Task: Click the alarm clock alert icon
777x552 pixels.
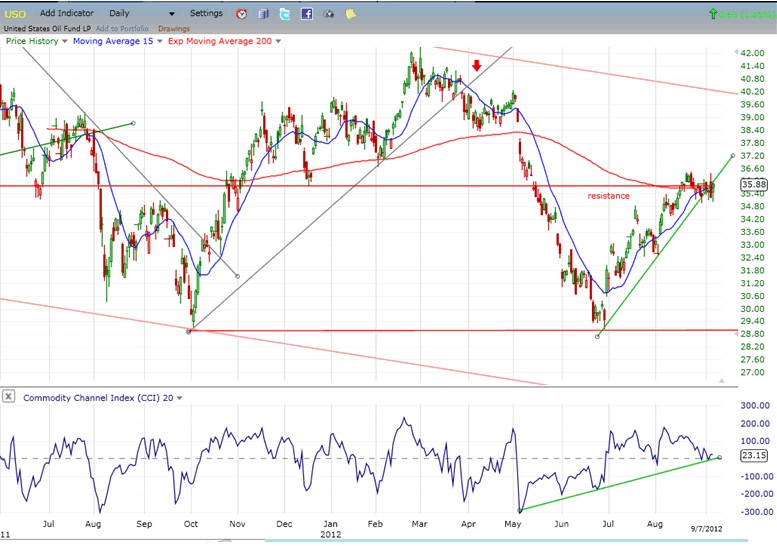Action: (x=241, y=14)
